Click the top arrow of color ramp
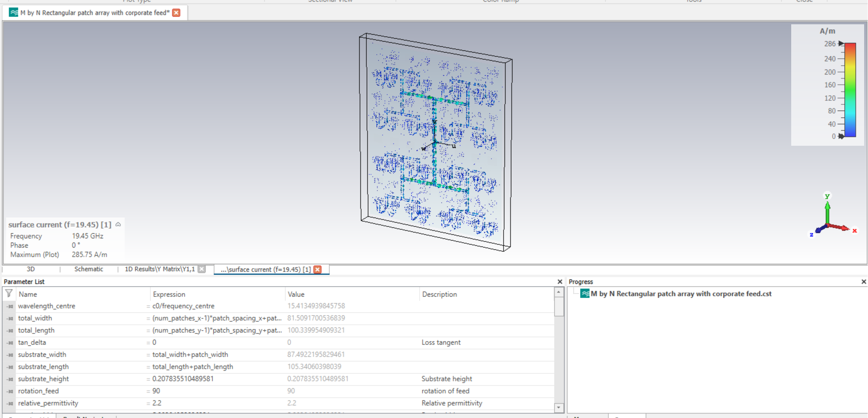 (841, 44)
